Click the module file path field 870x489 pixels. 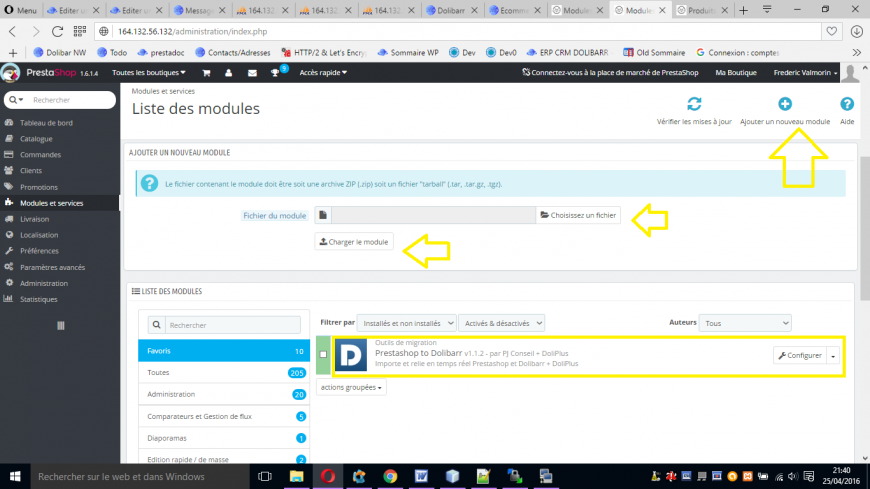coord(433,215)
